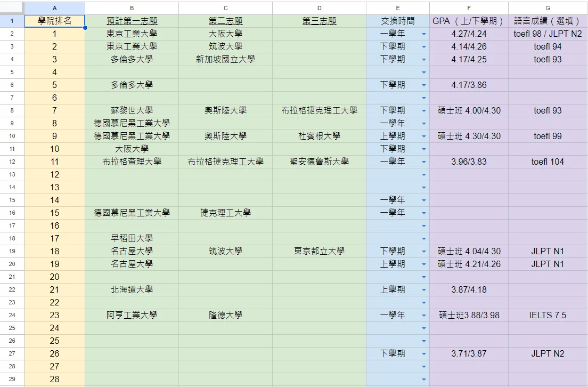The width and height of the screenshot is (588, 387).
Task: Select cell 捷克理工大學
Action: [x=225, y=213]
